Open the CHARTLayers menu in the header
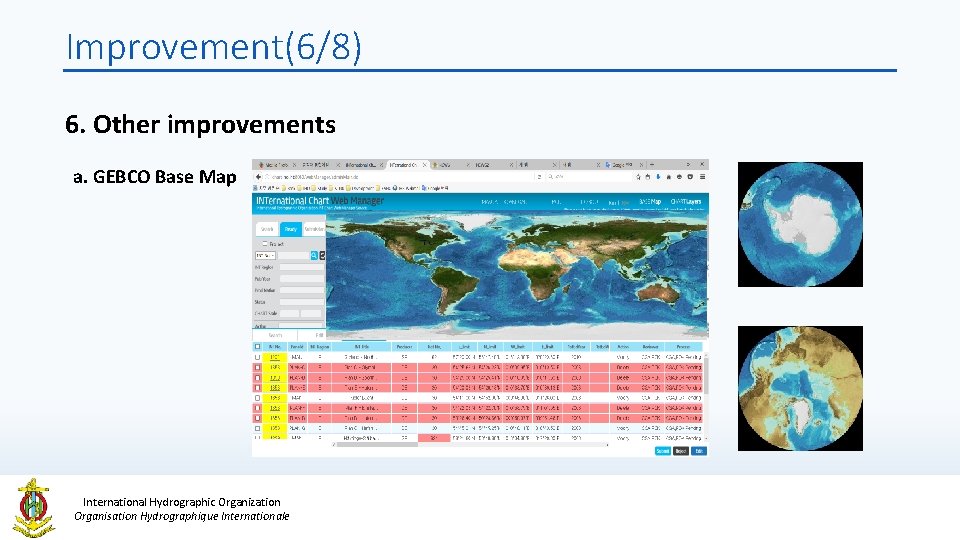Viewport: 960px width, 540px height. click(x=686, y=201)
